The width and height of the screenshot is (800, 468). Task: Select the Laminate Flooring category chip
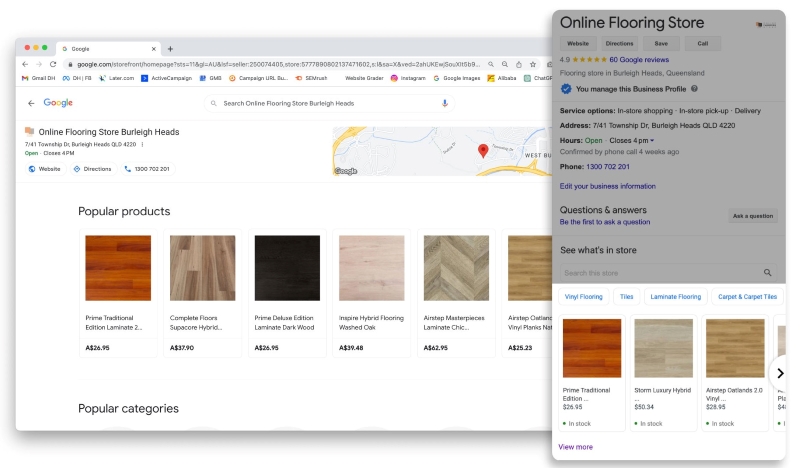(676, 297)
